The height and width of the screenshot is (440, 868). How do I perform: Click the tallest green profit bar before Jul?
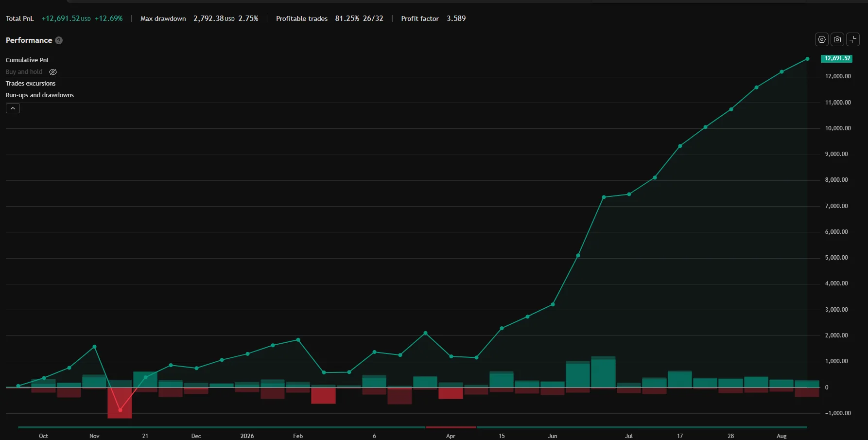click(603, 372)
